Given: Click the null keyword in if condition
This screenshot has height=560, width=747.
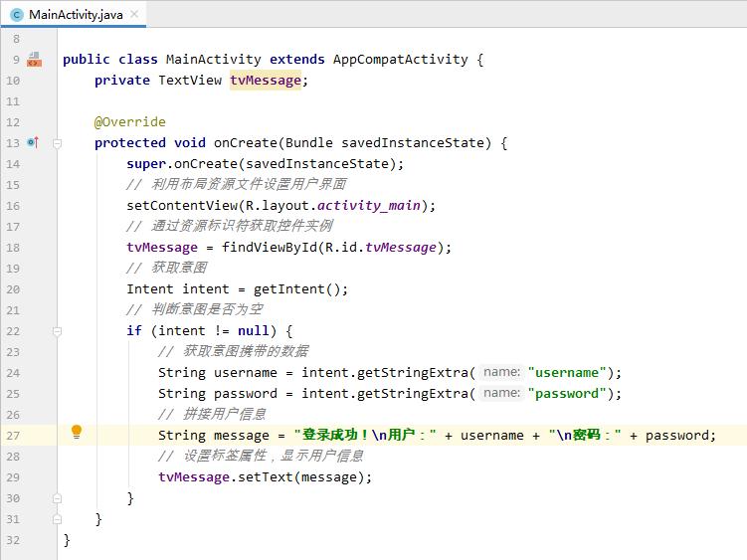Looking at the screenshot, I should coord(254,331).
